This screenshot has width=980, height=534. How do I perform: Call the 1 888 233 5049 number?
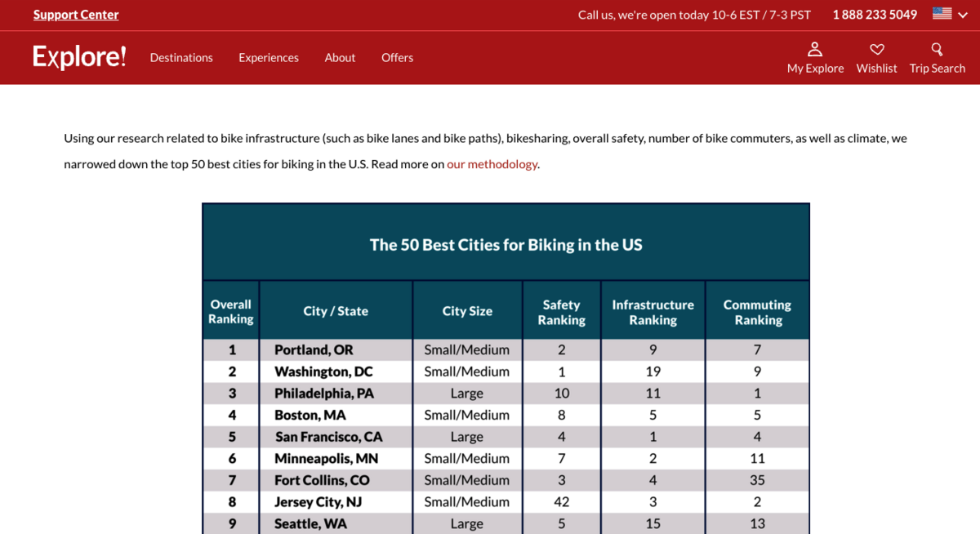point(875,15)
